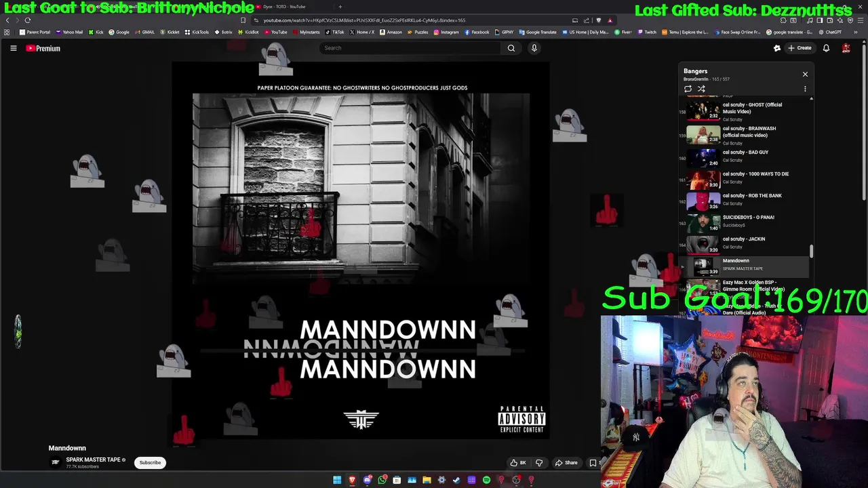Select current Manndownn playlist entry
Screen dimensions: 868x488
point(745,266)
